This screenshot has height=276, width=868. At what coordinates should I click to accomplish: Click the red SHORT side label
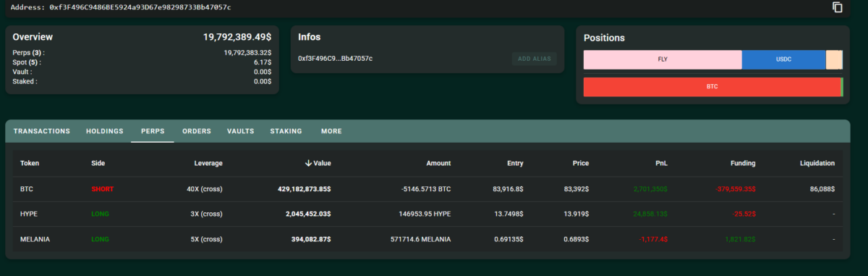pyautogui.click(x=103, y=189)
